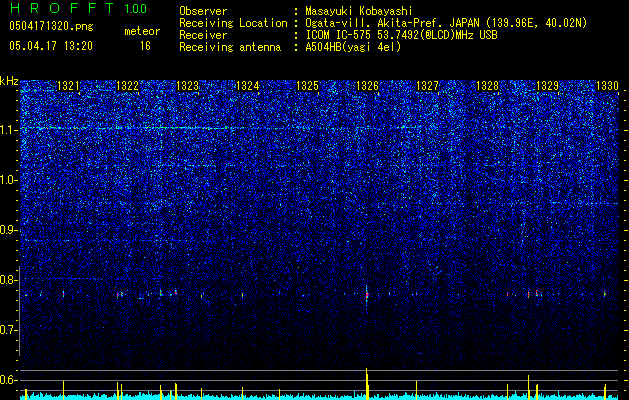This screenshot has width=629, height=400.
Task: Click the 1.0 kHz axis label
Action: click(x=8, y=180)
